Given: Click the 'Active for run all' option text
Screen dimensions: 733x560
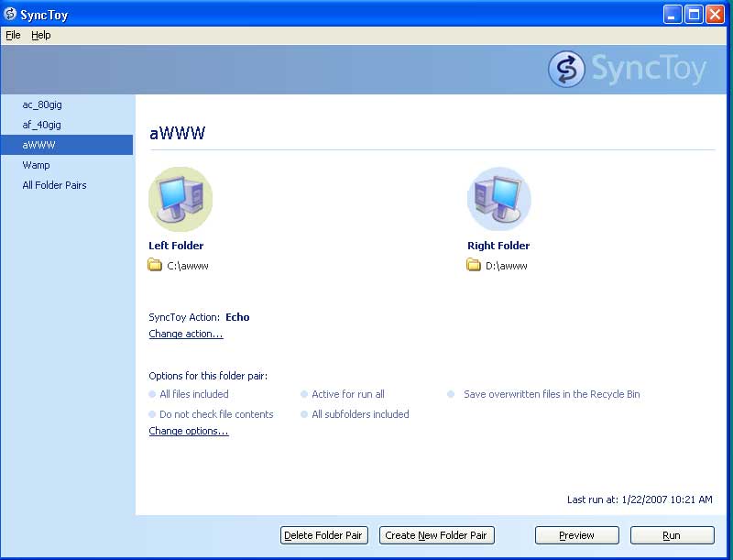Looking at the screenshot, I should pyautogui.click(x=348, y=394).
